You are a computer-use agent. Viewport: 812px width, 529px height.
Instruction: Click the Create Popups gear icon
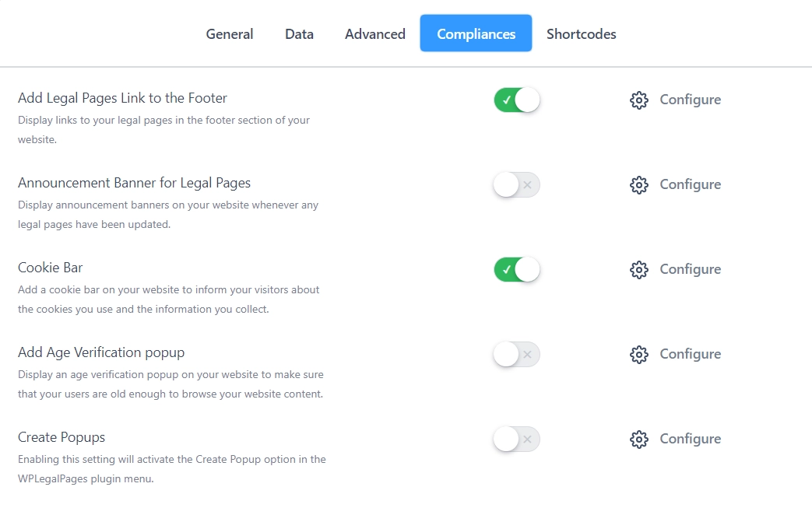tap(638, 439)
